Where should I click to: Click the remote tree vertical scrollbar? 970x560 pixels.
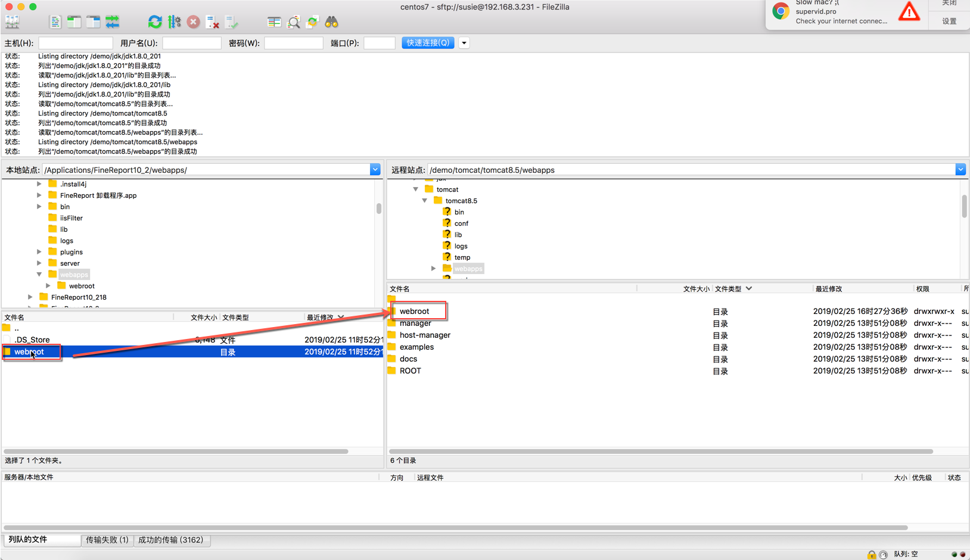click(x=964, y=207)
